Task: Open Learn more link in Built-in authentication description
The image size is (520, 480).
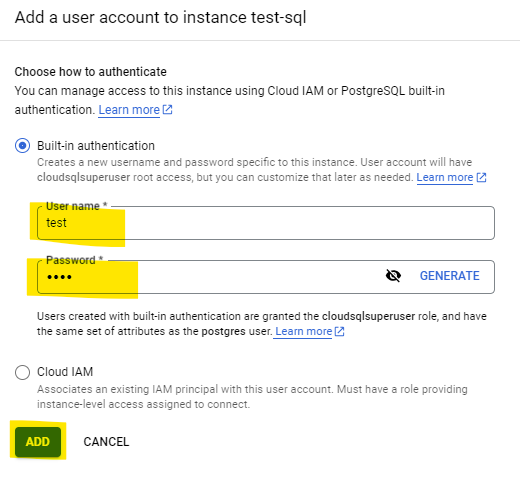Action: tap(445, 177)
